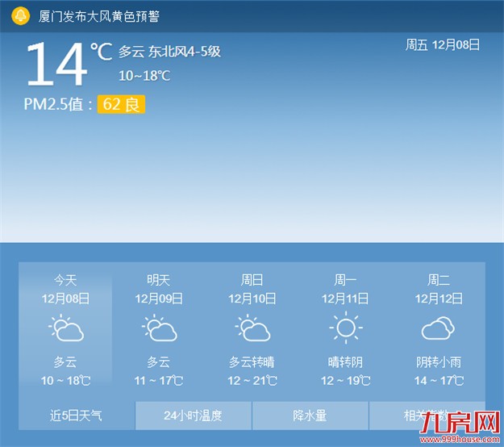The image size is (504, 447).
Task: Select the 明天 forecast heading
Action: pyautogui.click(x=159, y=280)
